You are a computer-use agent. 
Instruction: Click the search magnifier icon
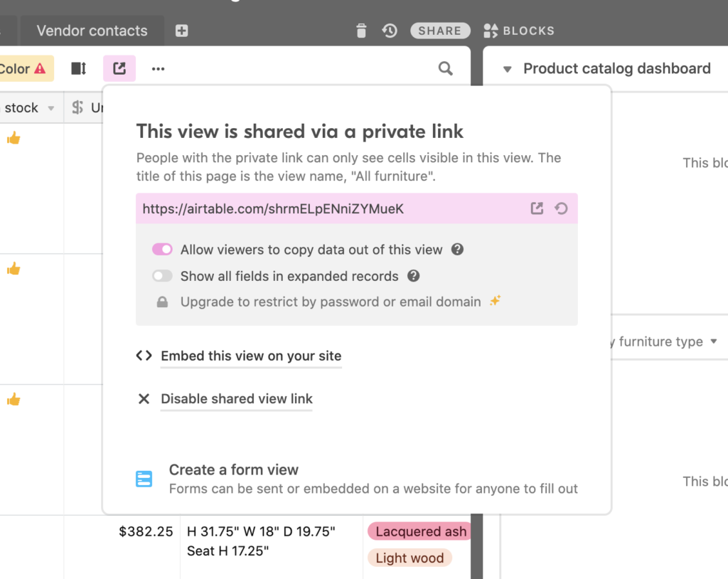pyautogui.click(x=445, y=68)
